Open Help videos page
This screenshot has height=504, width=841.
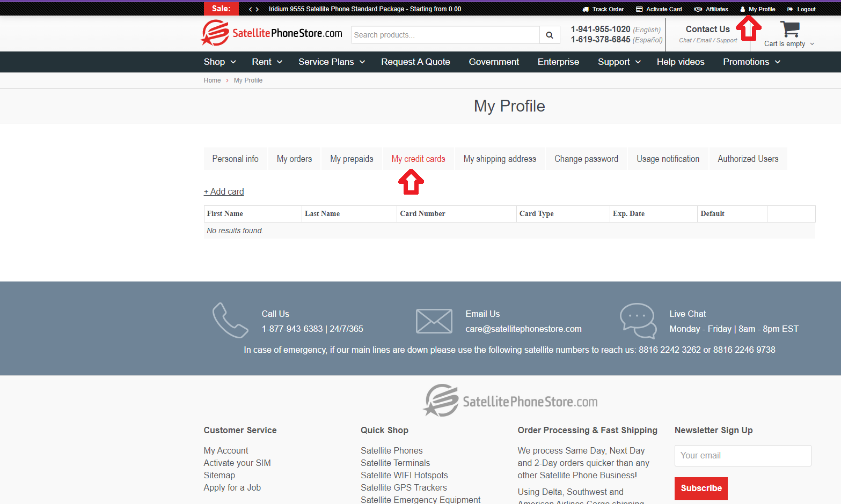[x=681, y=62]
